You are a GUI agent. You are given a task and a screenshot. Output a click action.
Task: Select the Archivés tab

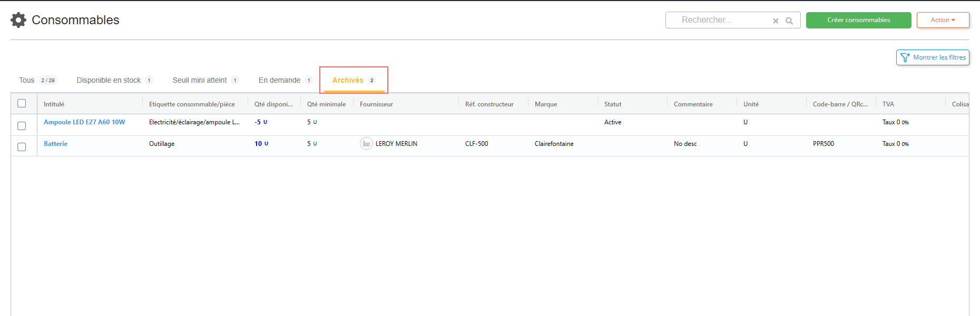pyautogui.click(x=348, y=80)
